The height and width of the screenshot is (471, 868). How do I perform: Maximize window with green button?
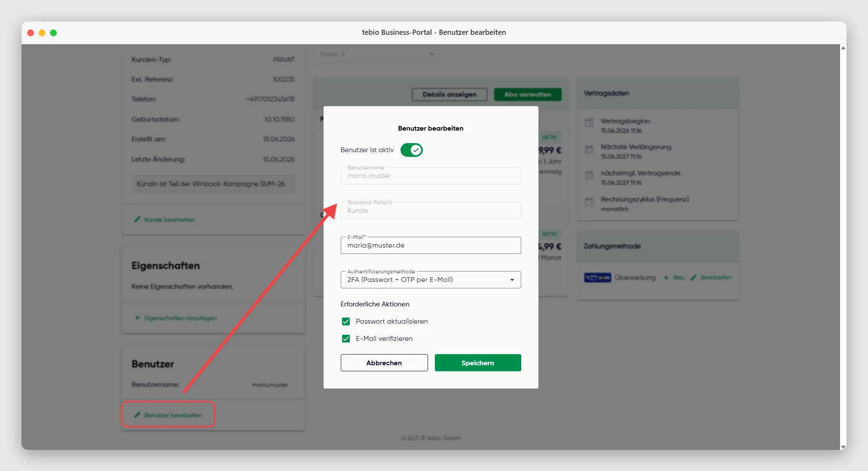click(x=53, y=33)
